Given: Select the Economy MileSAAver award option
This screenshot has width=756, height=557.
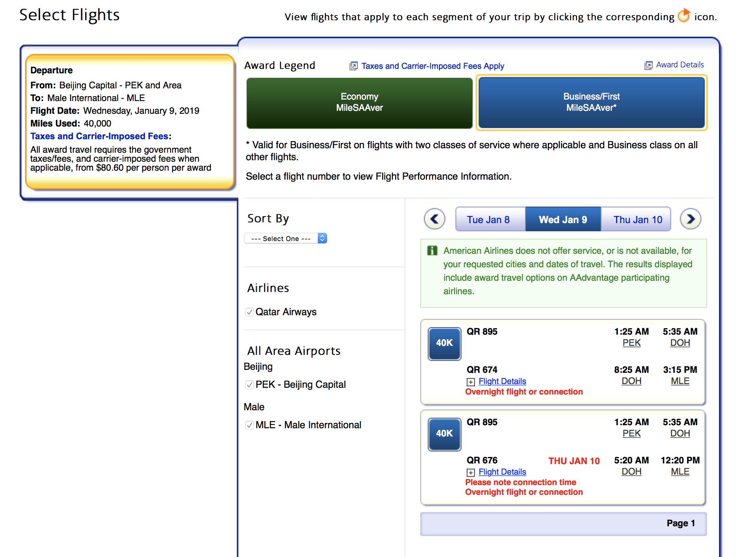Looking at the screenshot, I should (x=359, y=103).
